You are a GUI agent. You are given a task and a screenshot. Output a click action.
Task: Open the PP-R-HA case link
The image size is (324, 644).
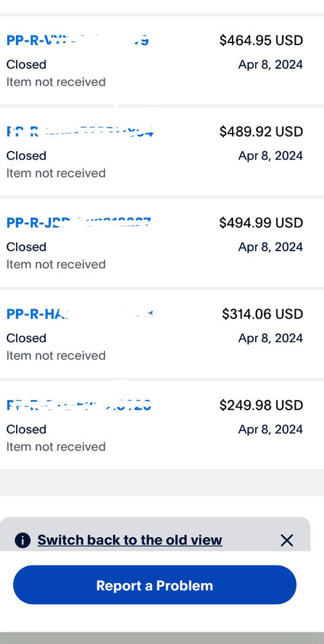[80, 314]
